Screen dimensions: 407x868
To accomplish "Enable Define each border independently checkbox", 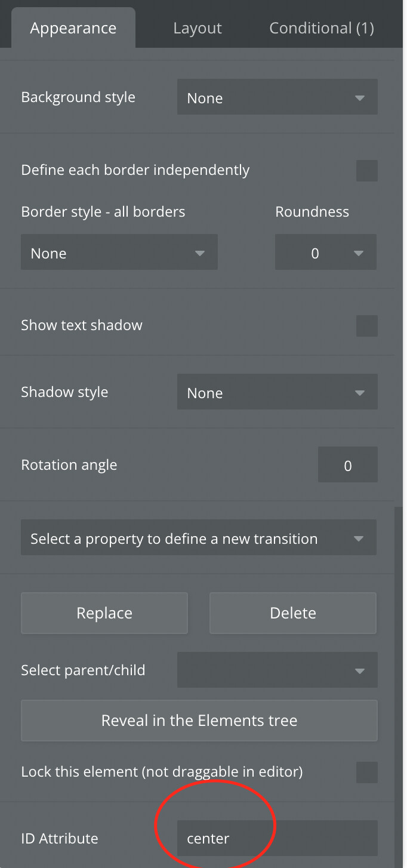I will click(367, 171).
